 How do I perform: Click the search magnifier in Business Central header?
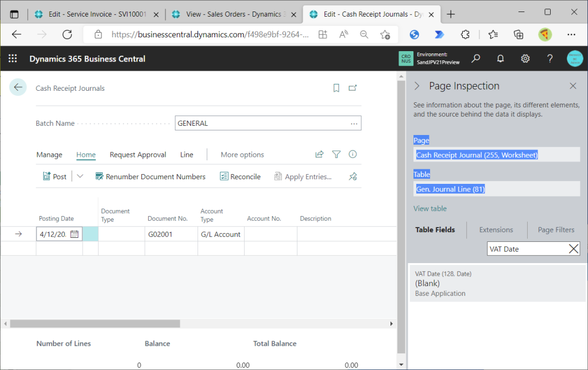coord(475,59)
